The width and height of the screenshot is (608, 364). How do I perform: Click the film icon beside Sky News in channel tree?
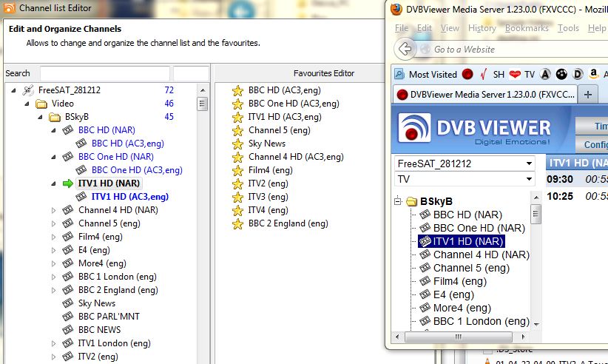click(x=68, y=303)
